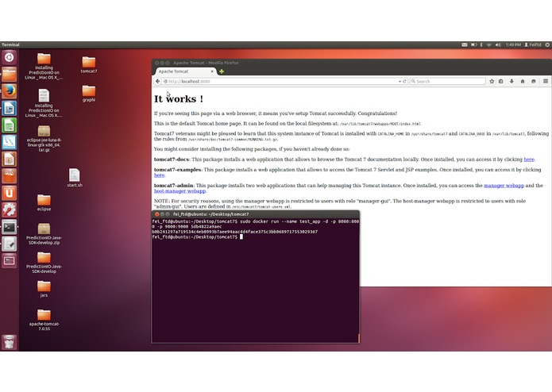Open Ubuntu Software Center in launcher

point(10,176)
